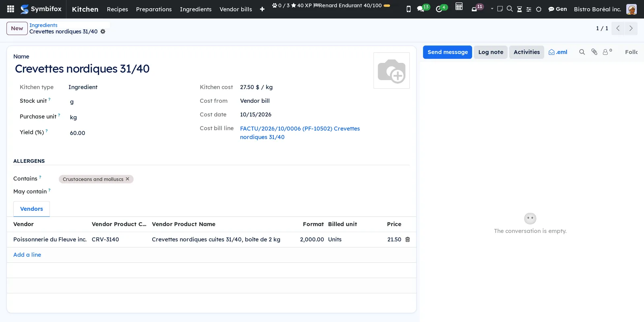Open the gear menu beside record title
Screen dimensions: 644x322
(x=103, y=31)
